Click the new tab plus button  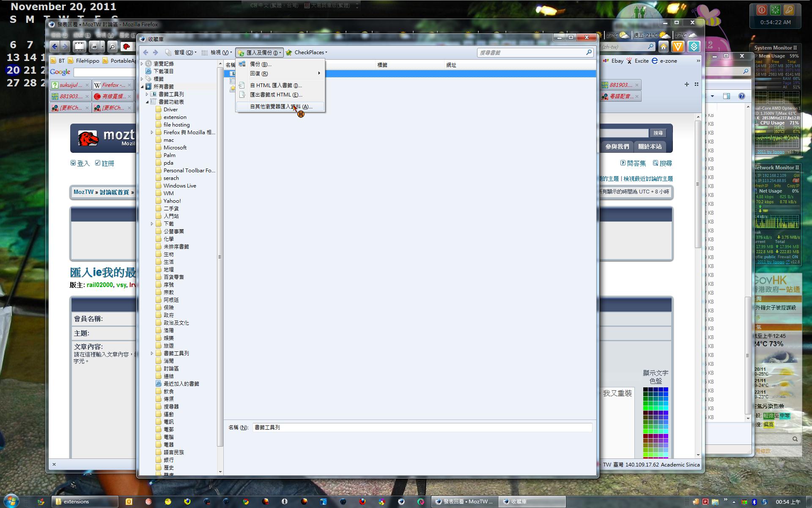[687, 85]
